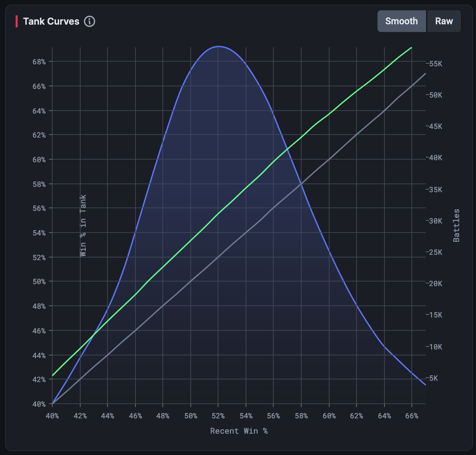Click the Tank Curves title
Viewport: 476px width, 455px height.
pyautogui.click(x=51, y=21)
